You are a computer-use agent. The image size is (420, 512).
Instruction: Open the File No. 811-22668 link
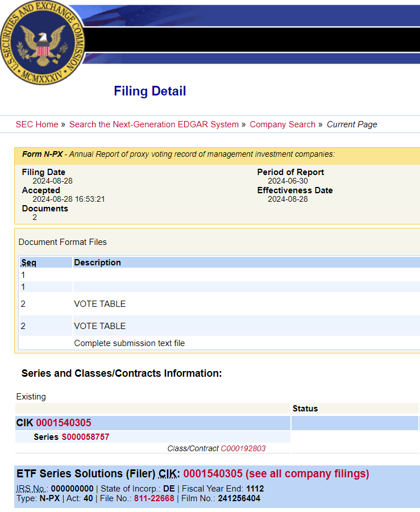click(x=154, y=498)
